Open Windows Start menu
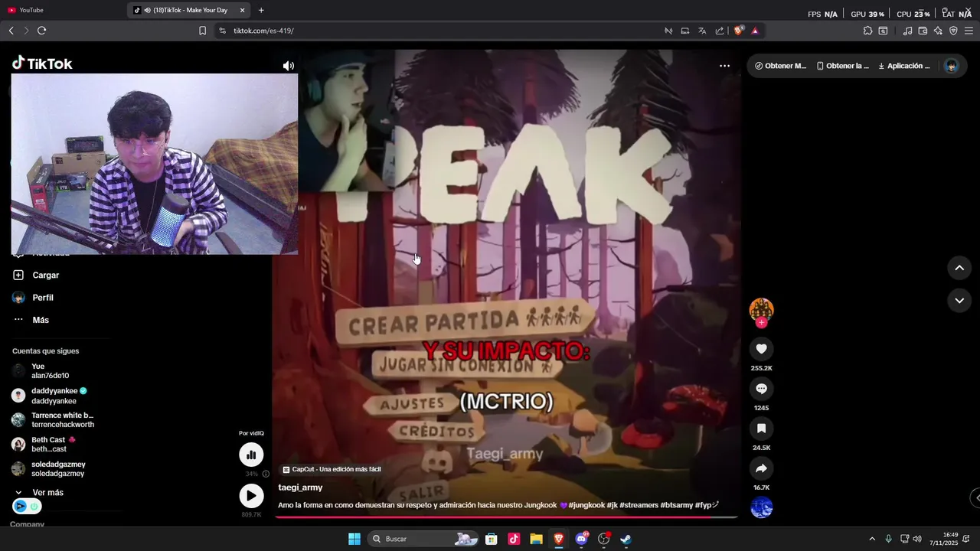Screen dimensions: 980x551 (354, 539)
